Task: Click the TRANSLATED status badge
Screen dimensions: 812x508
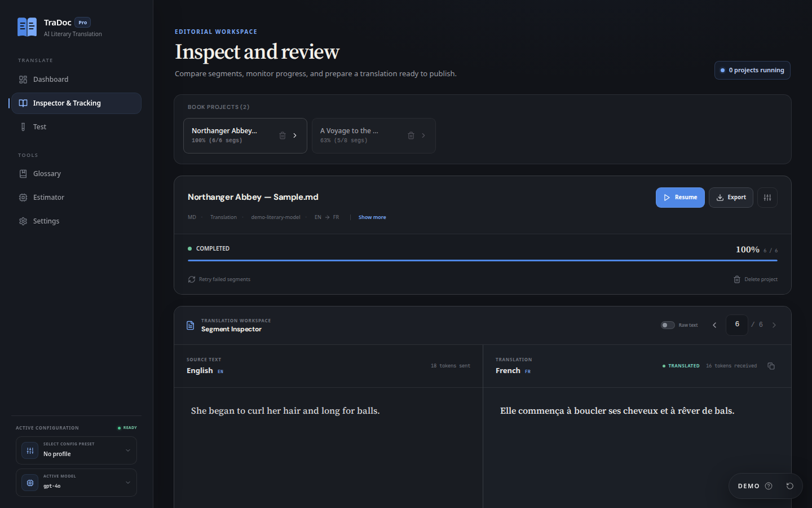Action: click(681, 366)
